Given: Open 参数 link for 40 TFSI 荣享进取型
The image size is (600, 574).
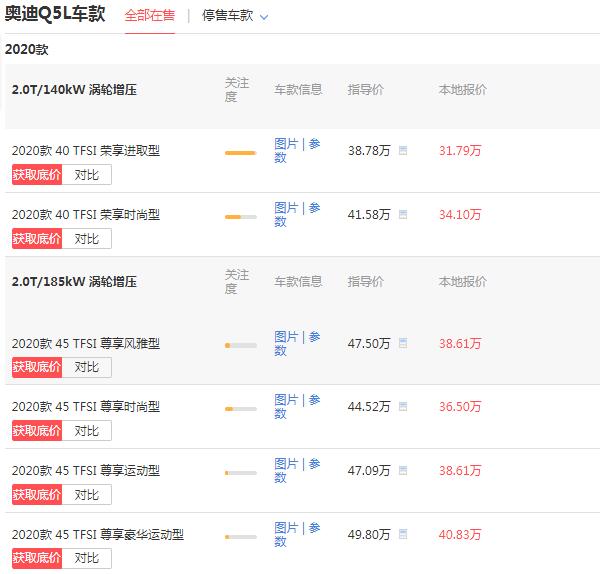Looking at the screenshot, I should [x=314, y=144].
